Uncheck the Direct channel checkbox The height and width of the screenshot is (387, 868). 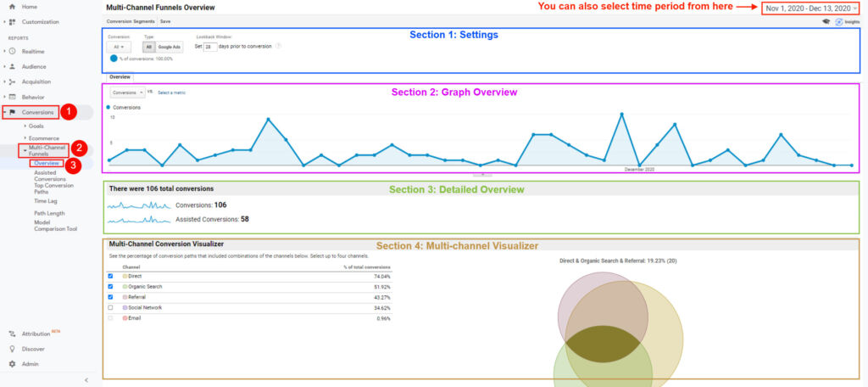110,276
